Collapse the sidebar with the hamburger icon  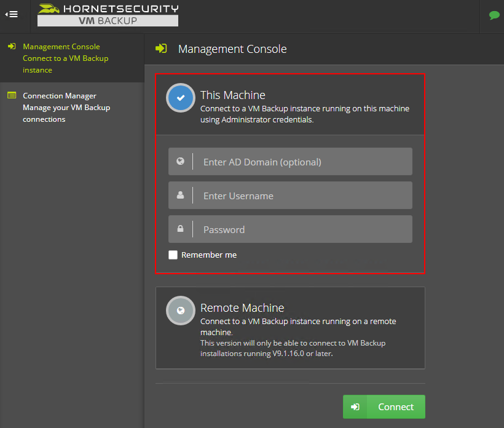pyautogui.click(x=11, y=14)
